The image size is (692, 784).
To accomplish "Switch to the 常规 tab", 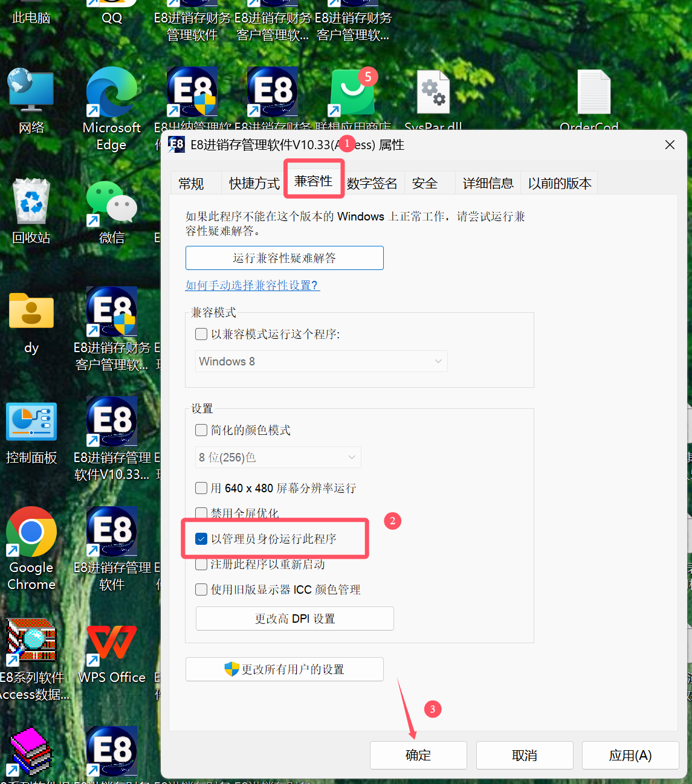I will coord(192,184).
